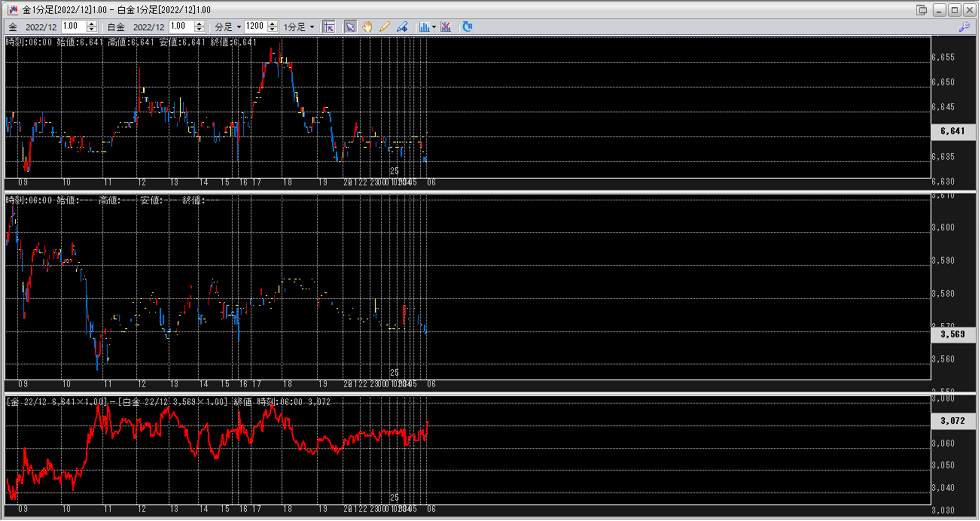Image resolution: width=980 pixels, height=521 pixels.
Task: Expand the 分足 dropdown arrow
Action: [239, 27]
